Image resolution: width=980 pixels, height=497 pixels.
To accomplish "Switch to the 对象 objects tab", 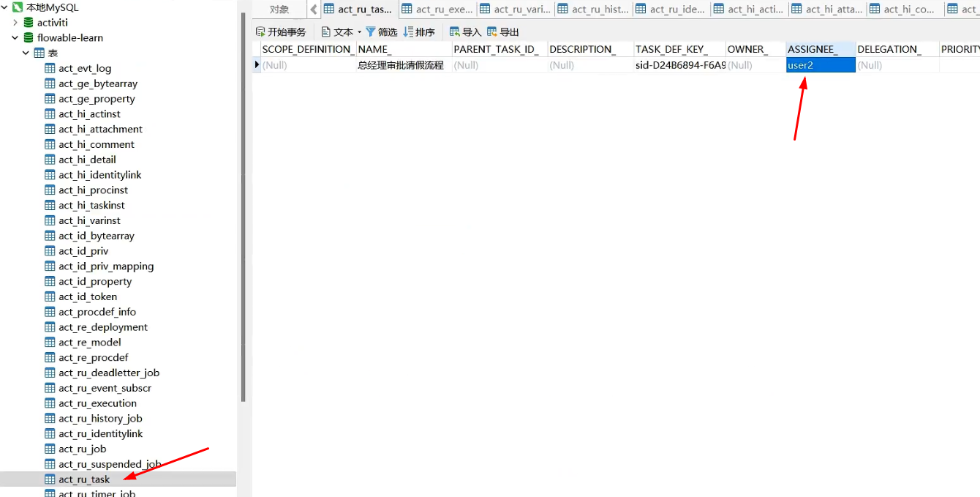I will point(279,10).
